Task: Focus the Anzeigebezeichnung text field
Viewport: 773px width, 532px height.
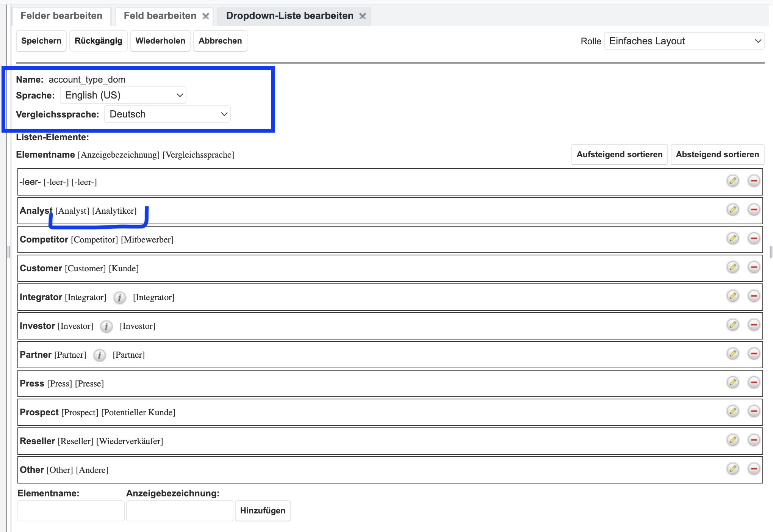Action: [x=180, y=511]
